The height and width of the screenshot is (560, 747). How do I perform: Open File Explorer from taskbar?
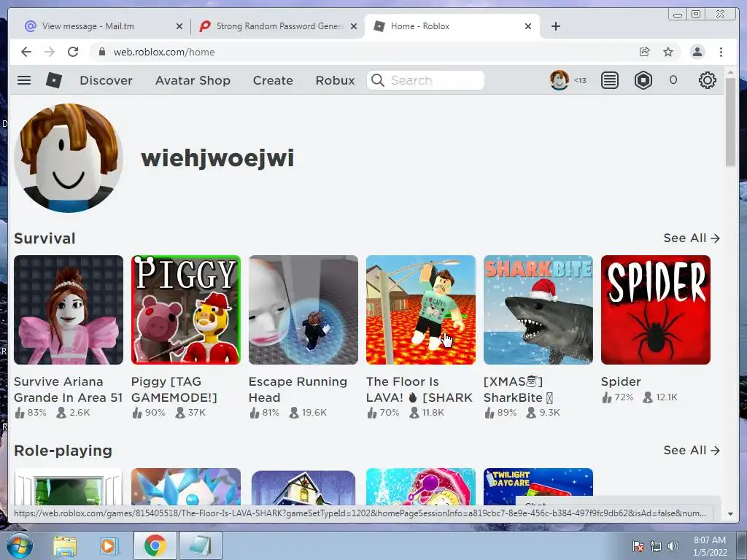point(65,546)
